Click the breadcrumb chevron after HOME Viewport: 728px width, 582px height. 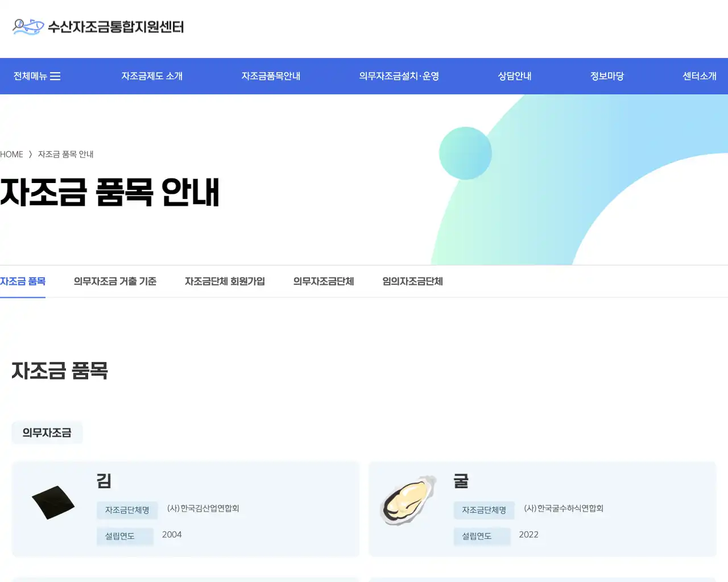(31, 154)
